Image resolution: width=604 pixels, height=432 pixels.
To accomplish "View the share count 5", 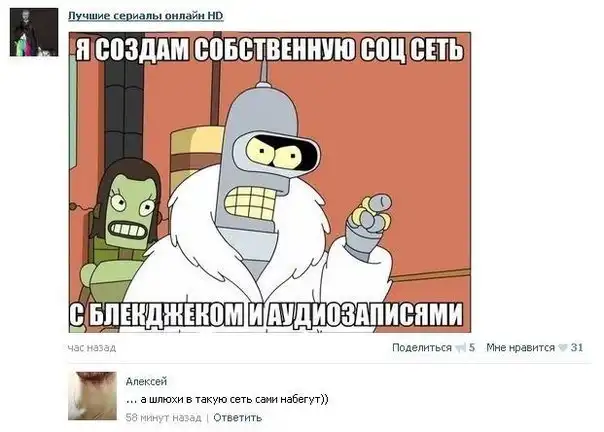I will click(x=471, y=348).
